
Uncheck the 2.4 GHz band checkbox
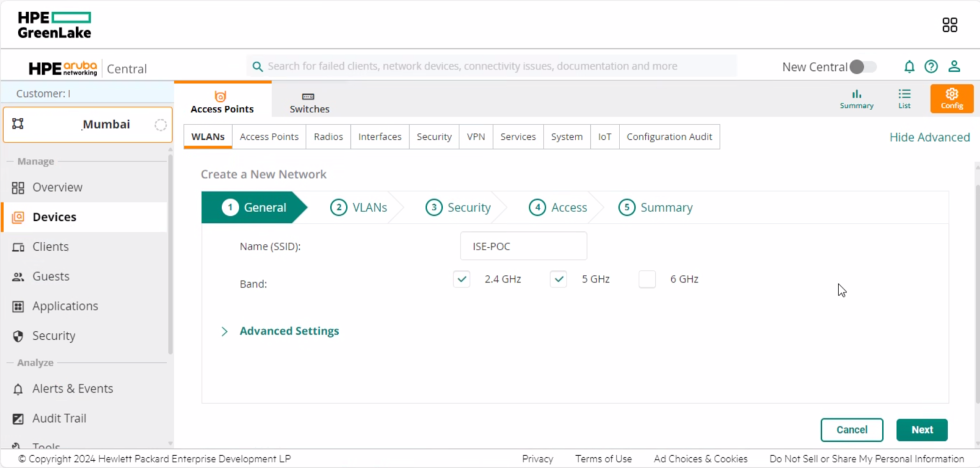(461, 279)
